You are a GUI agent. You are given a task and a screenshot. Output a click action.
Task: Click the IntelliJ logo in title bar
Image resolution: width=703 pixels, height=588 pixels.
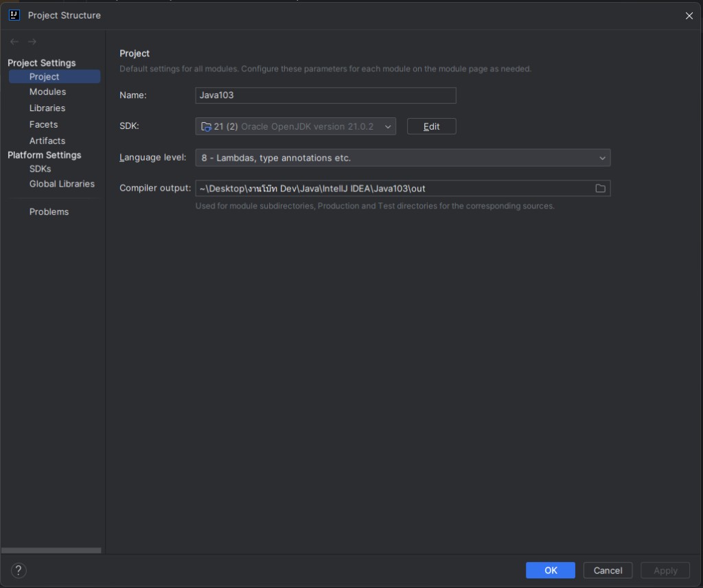[14, 15]
